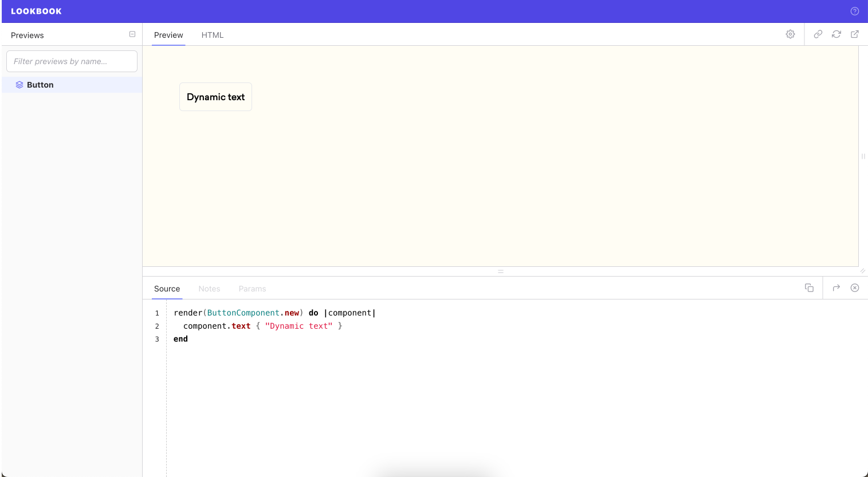Click the end keyword on line 3
The image size is (868, 477).
pyautogui.click(x=180, y=339)
